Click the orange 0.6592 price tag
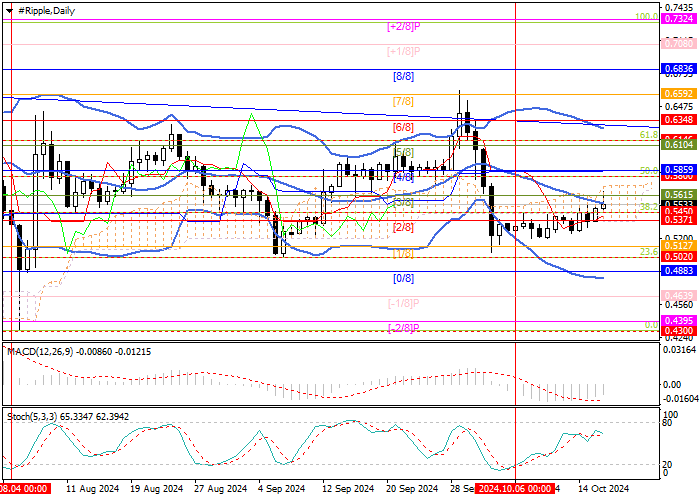This screenshot has width=700, height=500. coord(679,94)
